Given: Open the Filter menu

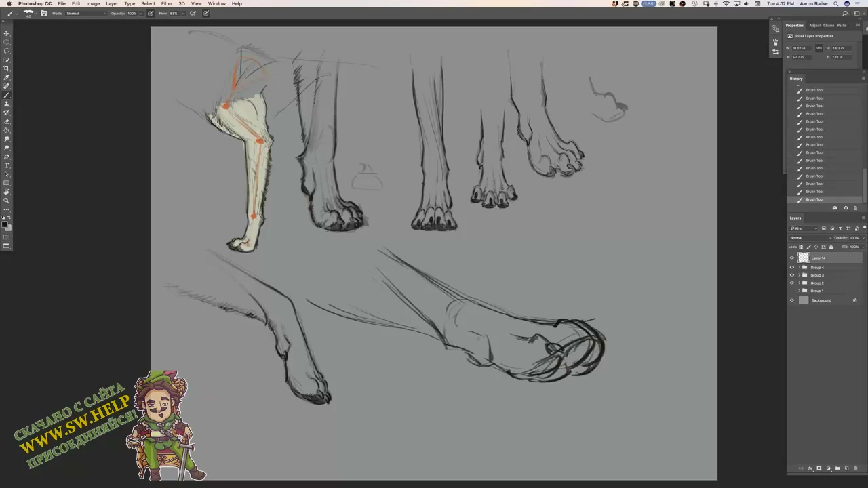Looking at the screenshot, I should click(166, 4).
